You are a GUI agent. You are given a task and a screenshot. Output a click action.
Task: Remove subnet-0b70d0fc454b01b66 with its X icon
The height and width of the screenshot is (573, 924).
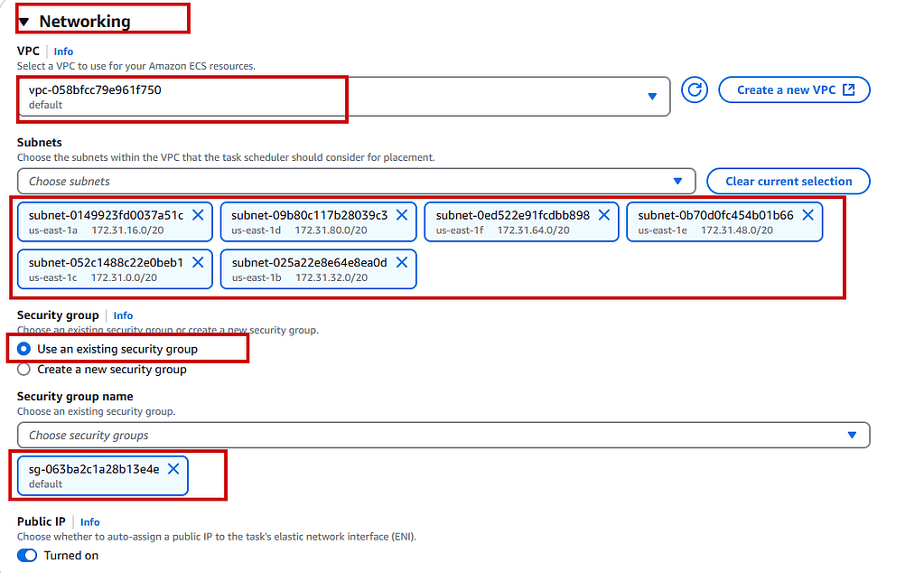tap(808, 215)
